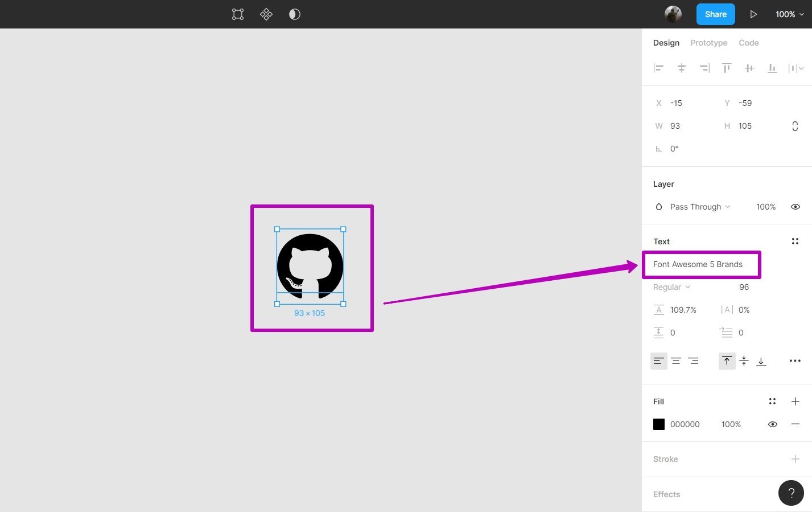
Task: Click the line height field 109.7%
Action: [683, 310]
